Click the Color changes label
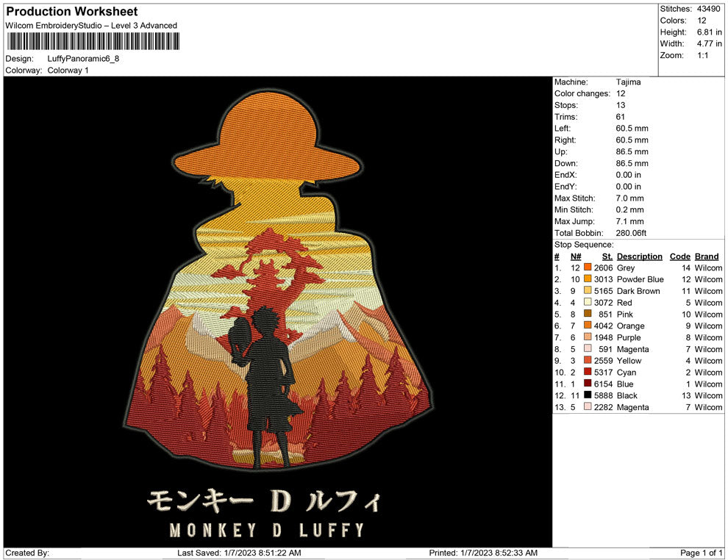 [x=582, y=94]
